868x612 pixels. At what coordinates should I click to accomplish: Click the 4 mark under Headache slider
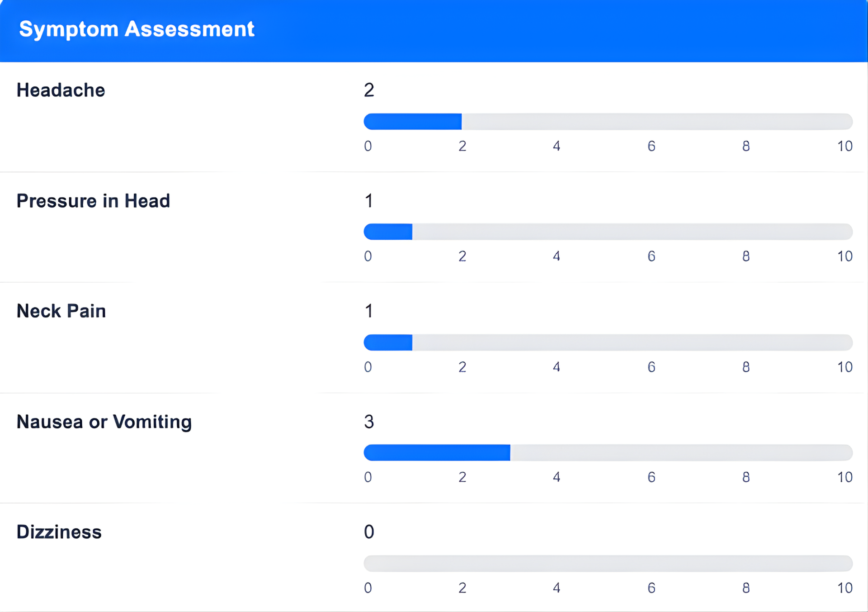point(557,146)
